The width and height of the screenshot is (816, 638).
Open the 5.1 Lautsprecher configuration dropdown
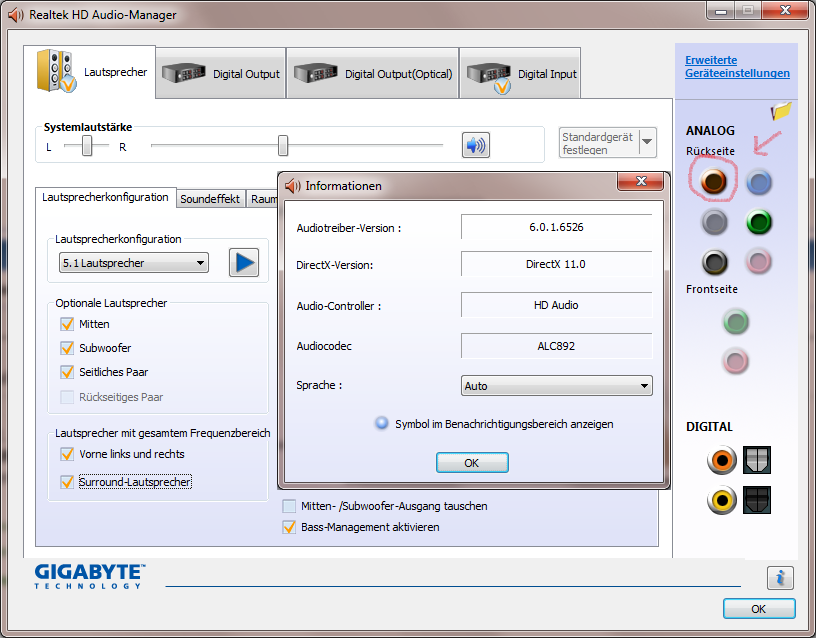[x=134, y=263]
